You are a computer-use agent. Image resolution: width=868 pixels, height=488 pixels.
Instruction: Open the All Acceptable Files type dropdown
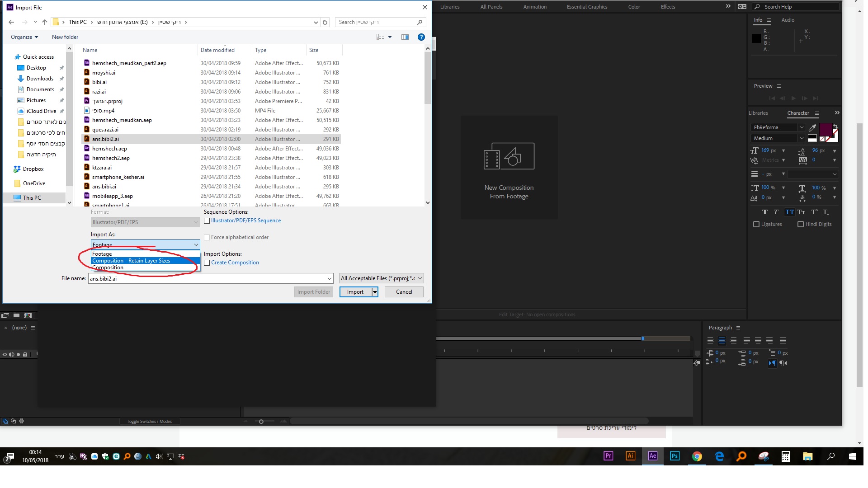click(382, 278)
